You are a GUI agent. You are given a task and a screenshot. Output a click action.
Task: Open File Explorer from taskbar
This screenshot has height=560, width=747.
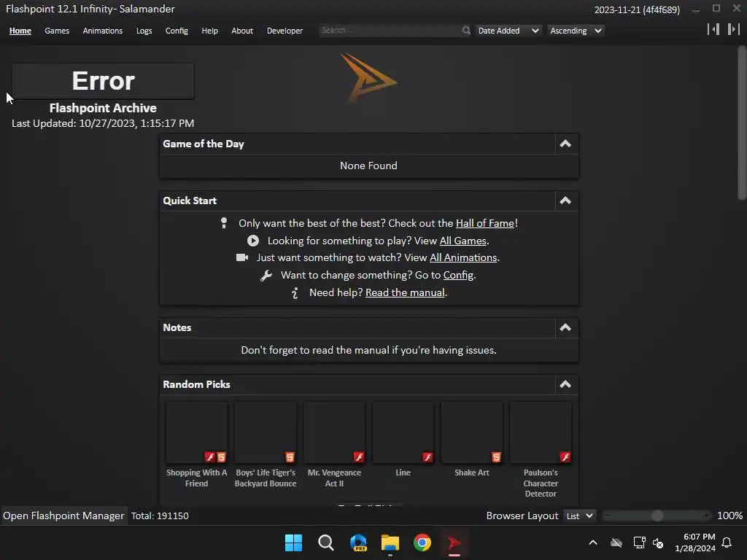(390, 542)
